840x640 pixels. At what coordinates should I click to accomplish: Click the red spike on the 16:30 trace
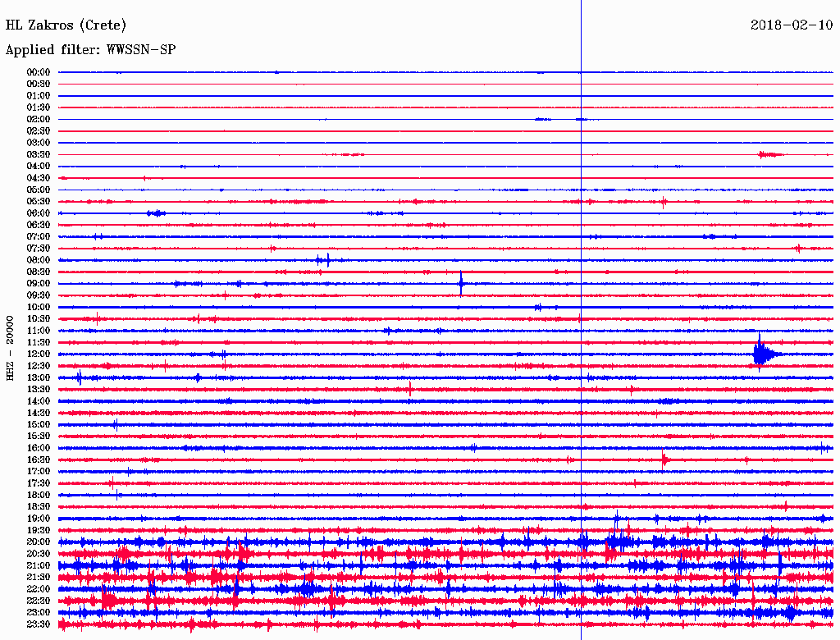click(x=664, y=459)
